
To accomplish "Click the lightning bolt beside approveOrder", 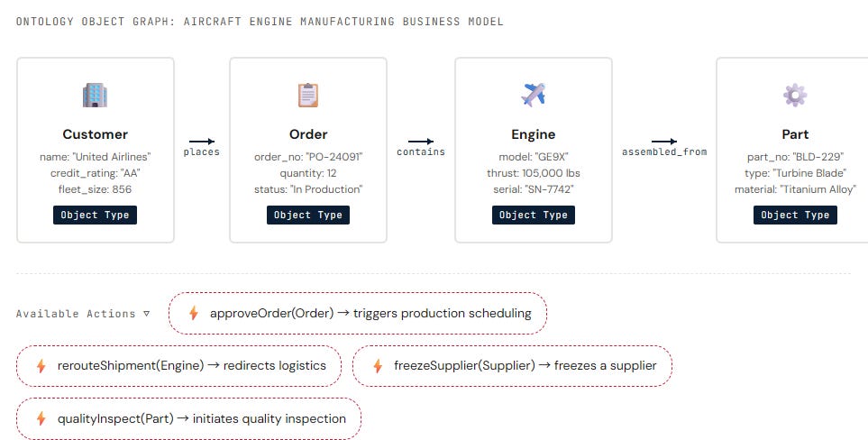I will click(x=193, y=313).
